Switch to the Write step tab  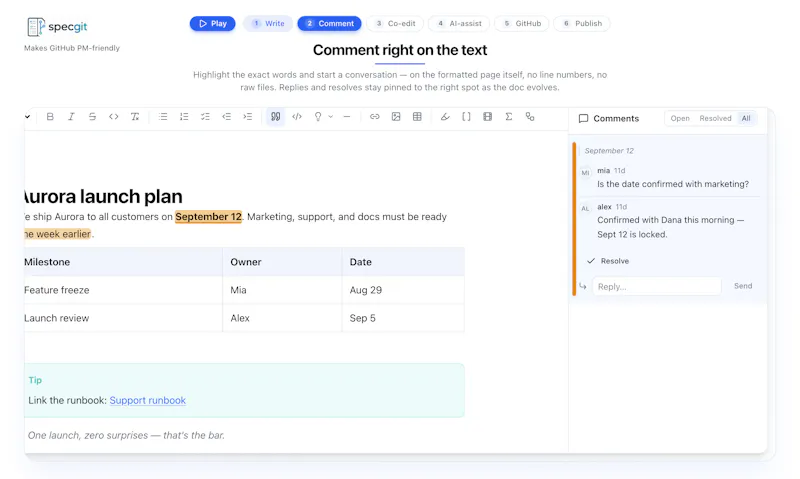click(268, 23)
